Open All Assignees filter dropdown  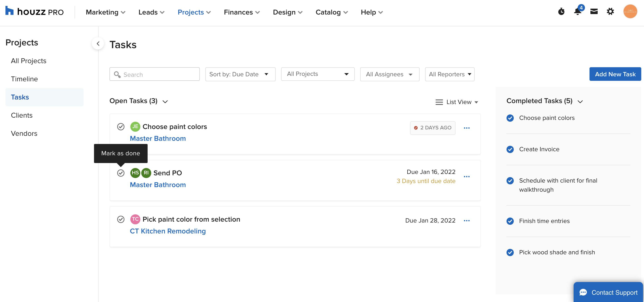tap(389, 74)
